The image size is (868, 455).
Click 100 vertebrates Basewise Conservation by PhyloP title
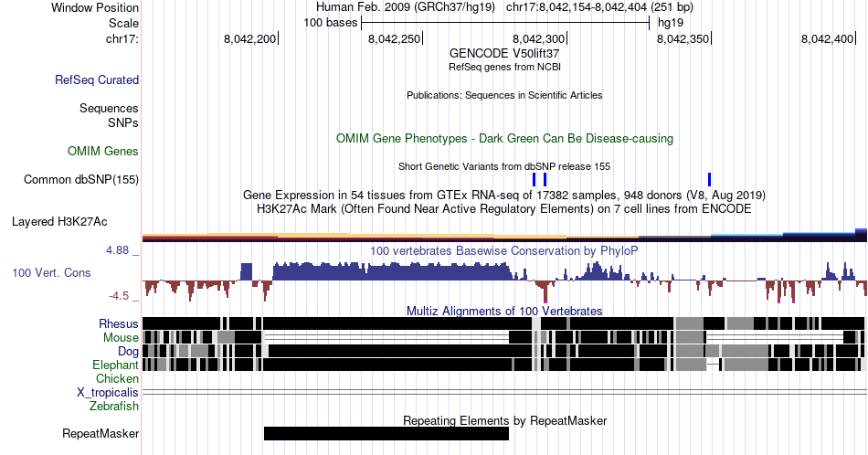504,250
